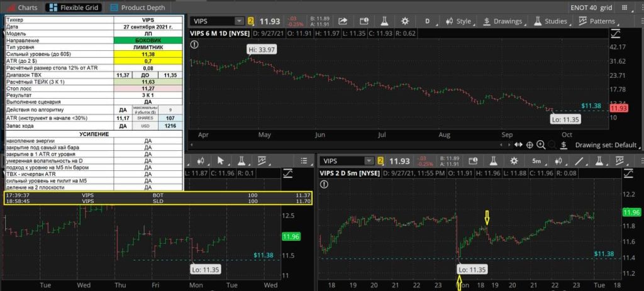Click the 1216 USD value cell
This screenshot has height=291, width=644.
pos(171,126)
